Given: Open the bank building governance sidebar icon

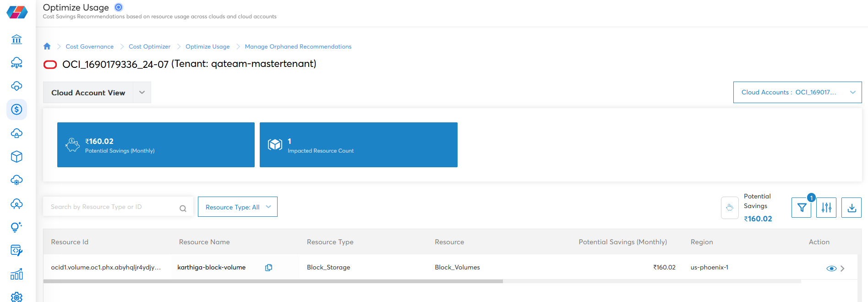Looking at the screenshot, I should [x=16, y=39].
